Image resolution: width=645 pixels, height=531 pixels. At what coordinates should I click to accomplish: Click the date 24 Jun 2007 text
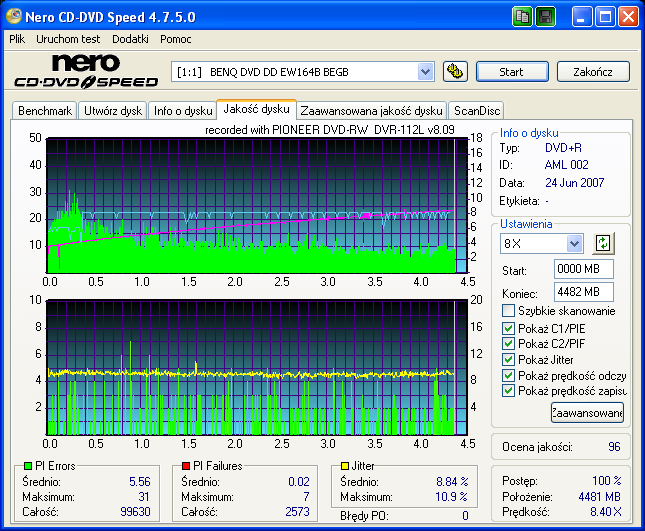point(574,183)
